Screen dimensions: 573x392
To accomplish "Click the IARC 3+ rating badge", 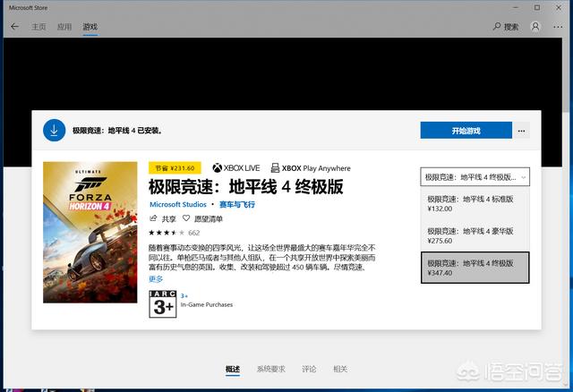I will (x=163, y=304).
